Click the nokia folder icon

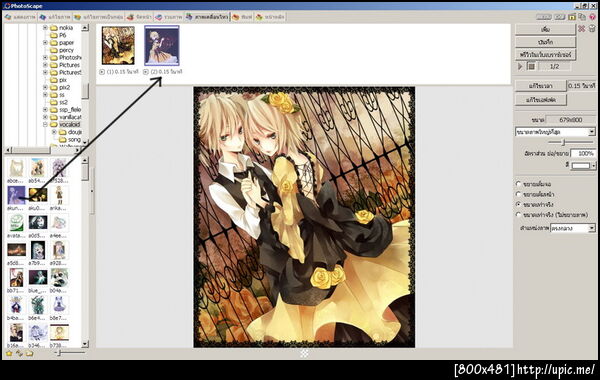(54, 28)
